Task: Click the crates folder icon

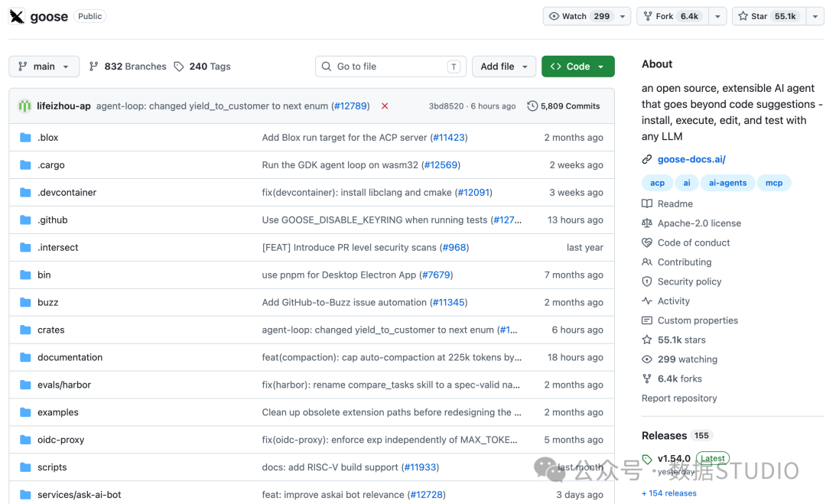Action: point(25,330)
